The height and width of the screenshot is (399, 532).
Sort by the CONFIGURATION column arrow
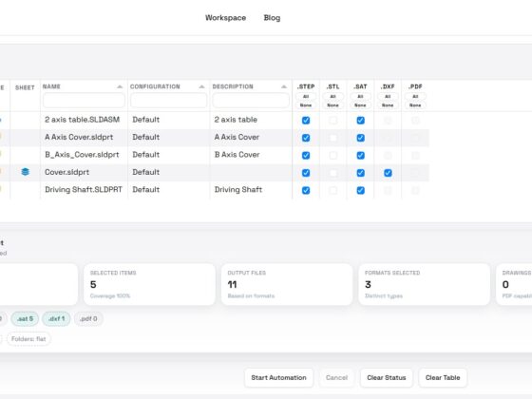point(201,86)
